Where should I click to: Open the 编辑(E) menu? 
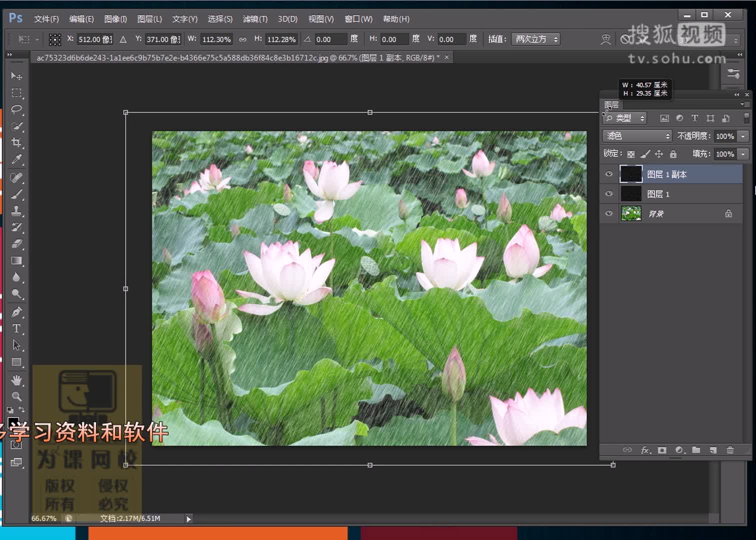(x=81, y=19)
